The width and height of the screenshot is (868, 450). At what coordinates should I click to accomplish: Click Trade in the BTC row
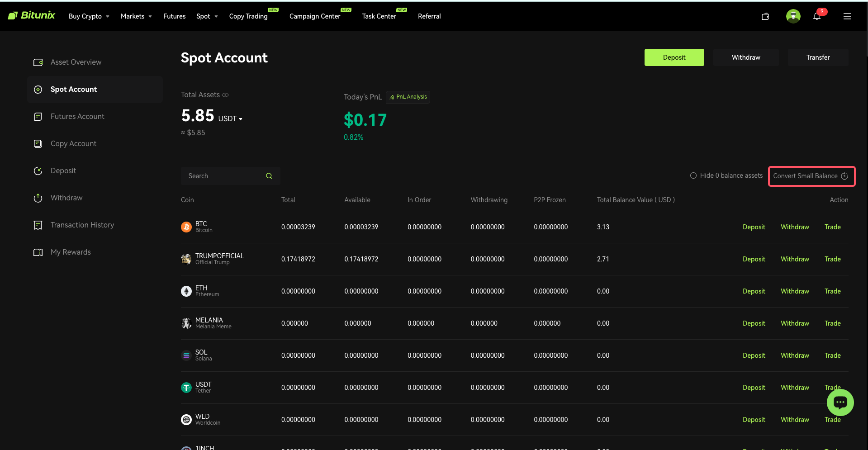pyautogui.click(x=832, y=227)
